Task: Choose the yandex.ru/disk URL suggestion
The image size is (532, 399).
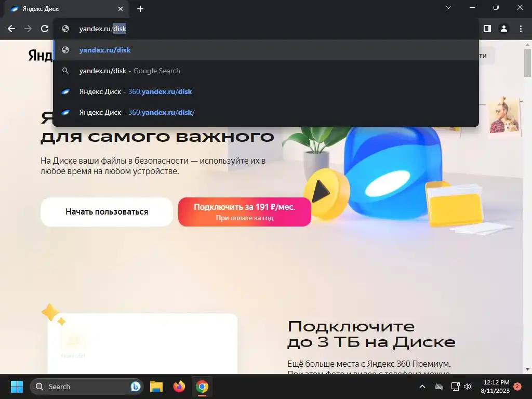Action: point(267,50)
